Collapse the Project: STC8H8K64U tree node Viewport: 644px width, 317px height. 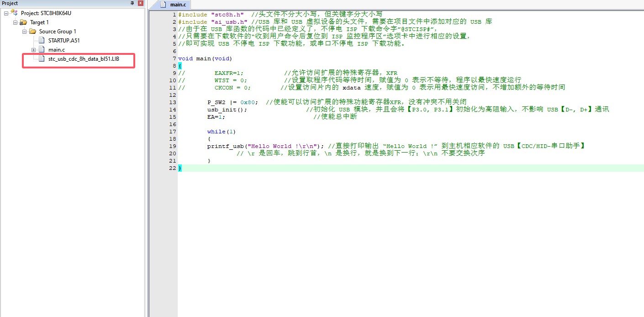coord(6,13)
